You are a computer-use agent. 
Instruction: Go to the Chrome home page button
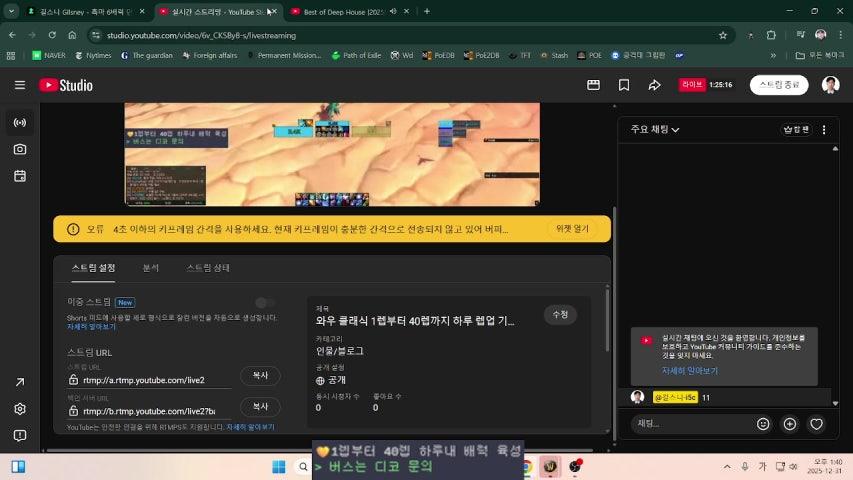72,35
